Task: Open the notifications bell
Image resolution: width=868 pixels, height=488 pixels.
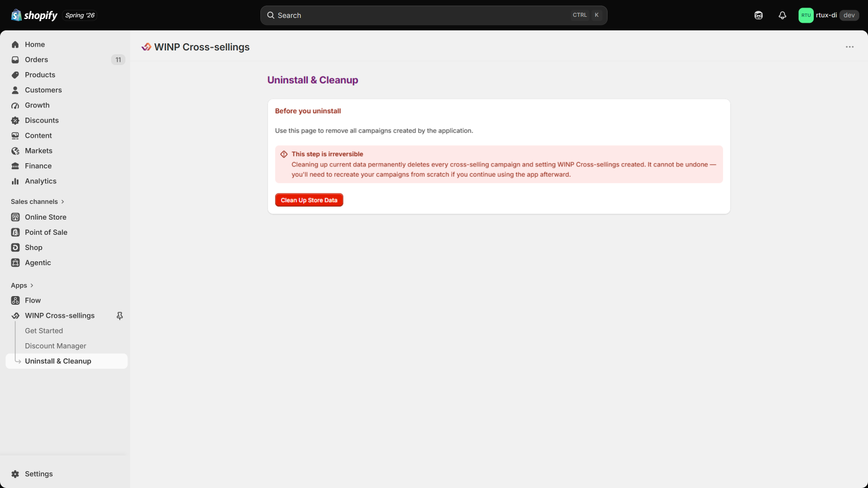Action: pyautogui.click(x=782, y=15)
